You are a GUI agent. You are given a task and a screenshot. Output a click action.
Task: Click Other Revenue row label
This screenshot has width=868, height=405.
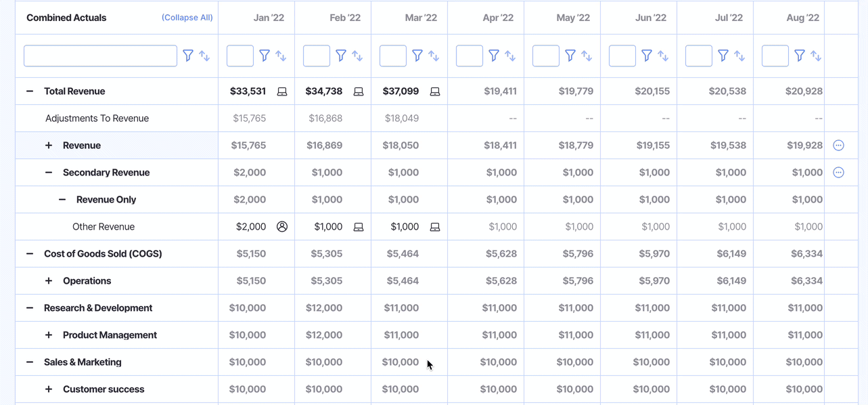coord(104,227)
